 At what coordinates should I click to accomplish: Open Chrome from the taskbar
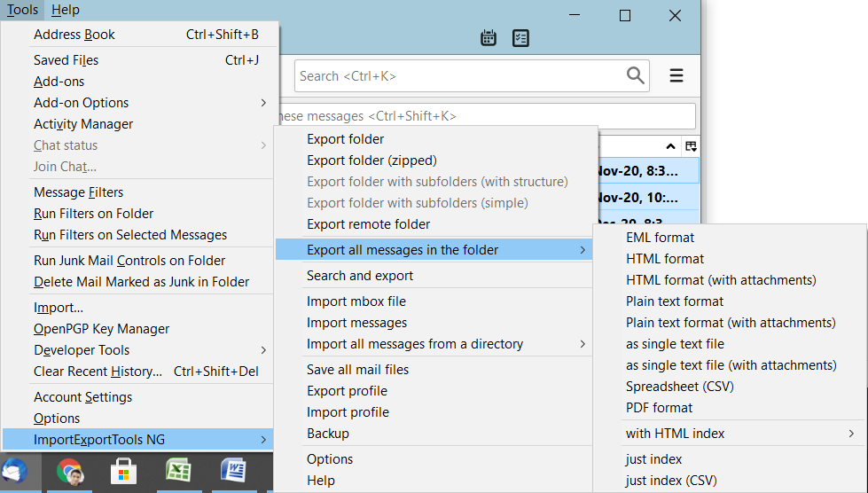(x=70, y=473)
